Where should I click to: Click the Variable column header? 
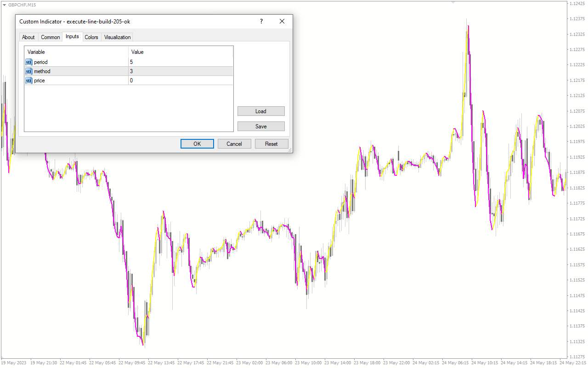coord(76,52)
